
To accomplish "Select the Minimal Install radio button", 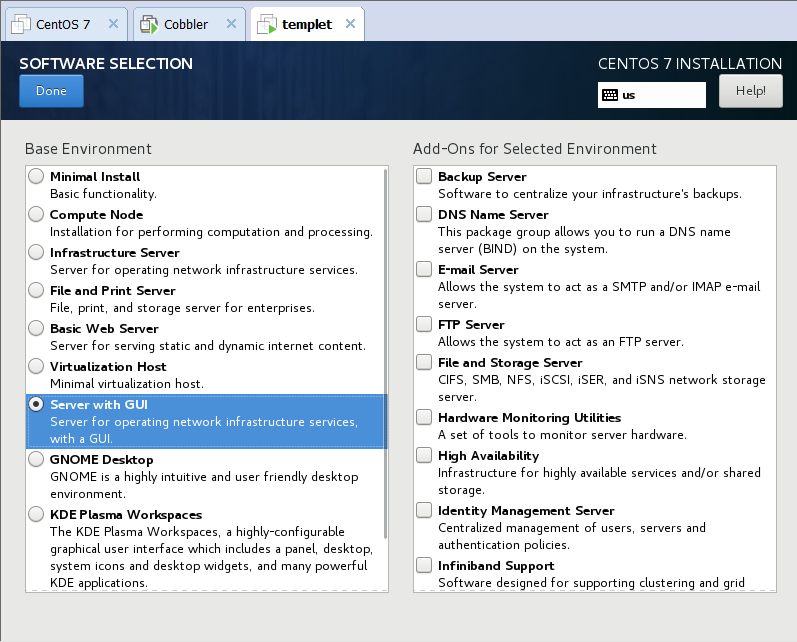I will click(x=36, y=176).
